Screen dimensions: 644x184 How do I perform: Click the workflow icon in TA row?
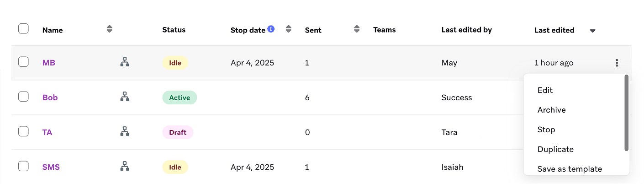125,132
